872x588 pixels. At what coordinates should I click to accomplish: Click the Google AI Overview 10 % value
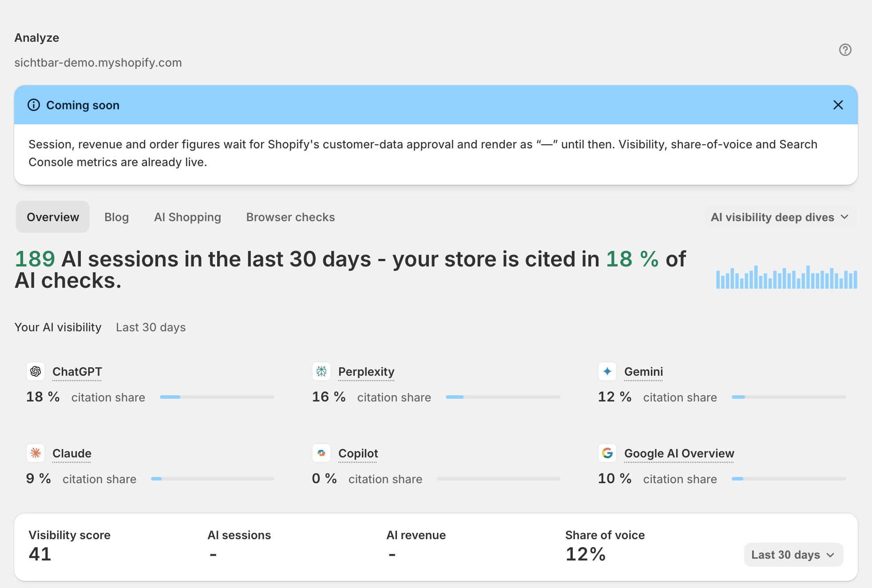[615, 478]
